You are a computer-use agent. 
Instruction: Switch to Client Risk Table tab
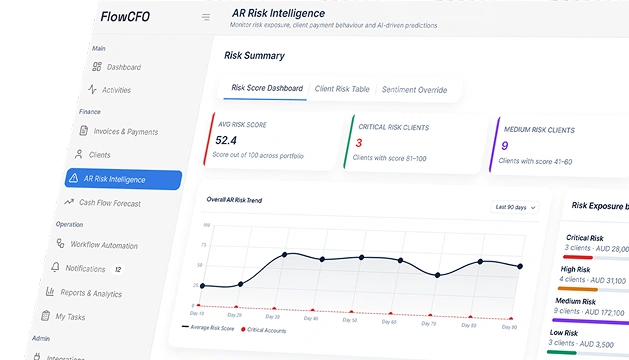(x=342, y=89)
